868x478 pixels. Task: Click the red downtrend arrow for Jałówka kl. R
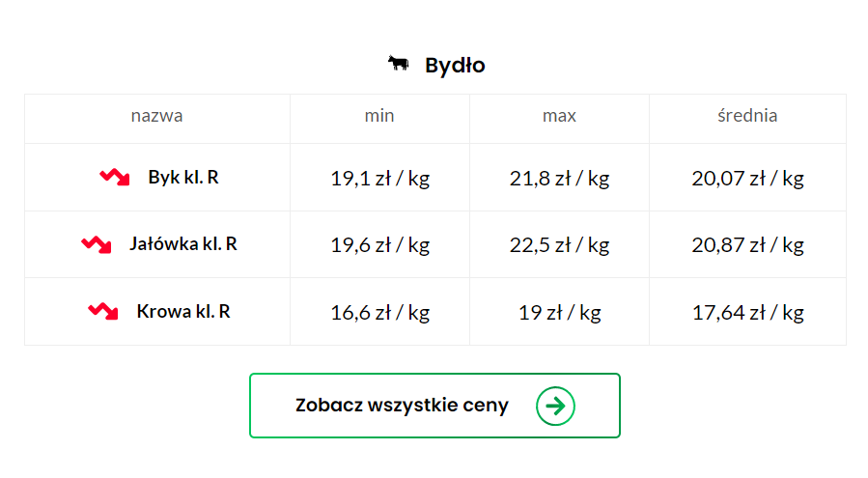tap(97, 244)
